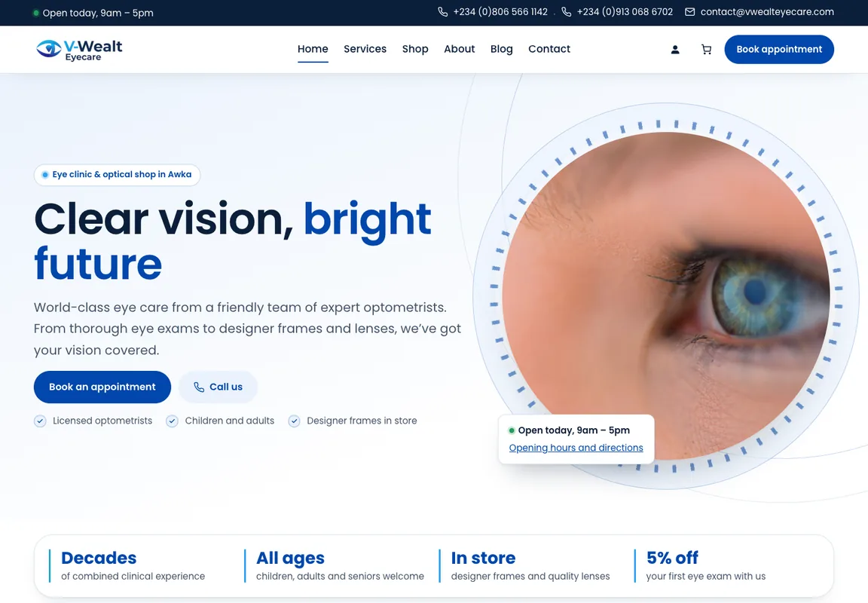
Task: Go to the Home menu item
Action: (313, 49)
